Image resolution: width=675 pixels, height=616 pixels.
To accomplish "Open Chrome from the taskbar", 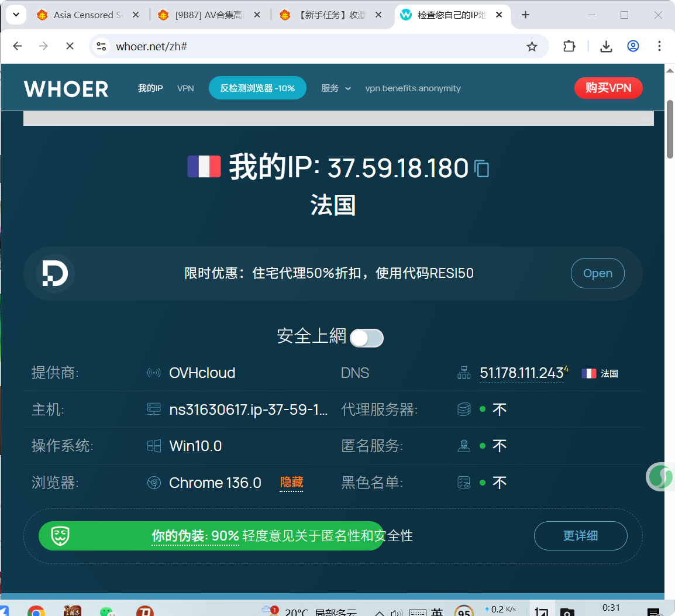I will (x=36, y=611).
